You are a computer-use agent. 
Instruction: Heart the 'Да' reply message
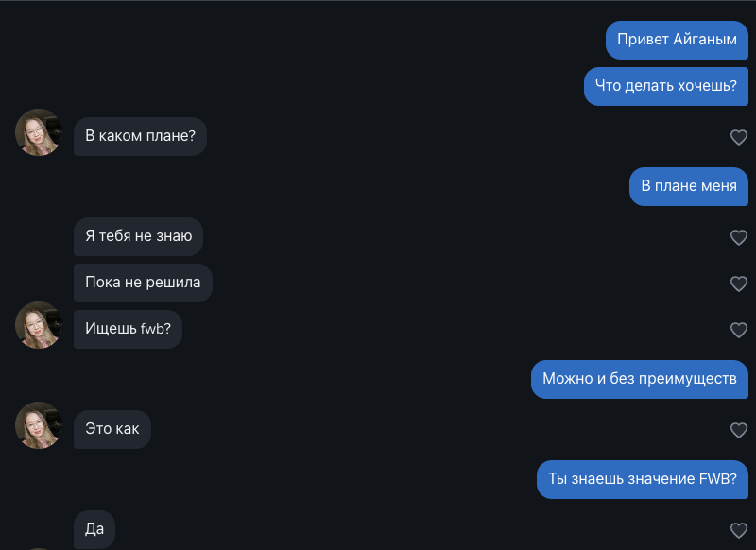[739, 530]
